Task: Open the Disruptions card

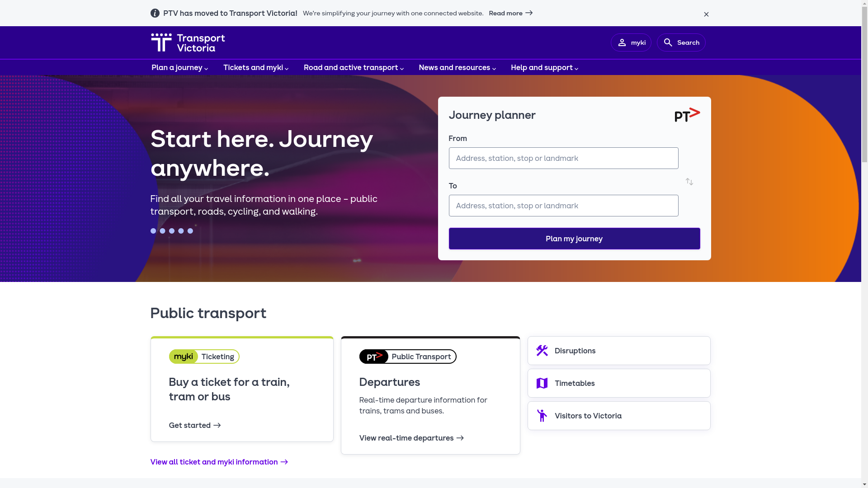Action: click(x=619, y=351)
